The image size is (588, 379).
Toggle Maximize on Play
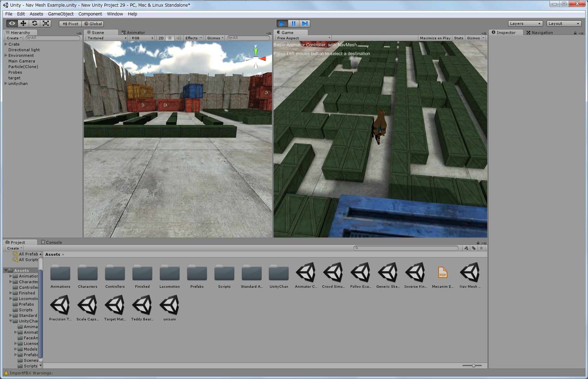point(435,38)
